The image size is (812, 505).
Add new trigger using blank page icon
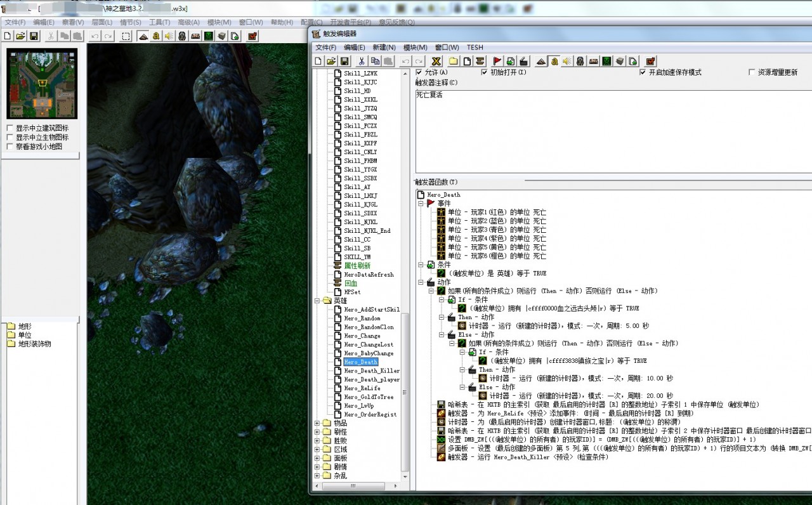click(467, 61)
